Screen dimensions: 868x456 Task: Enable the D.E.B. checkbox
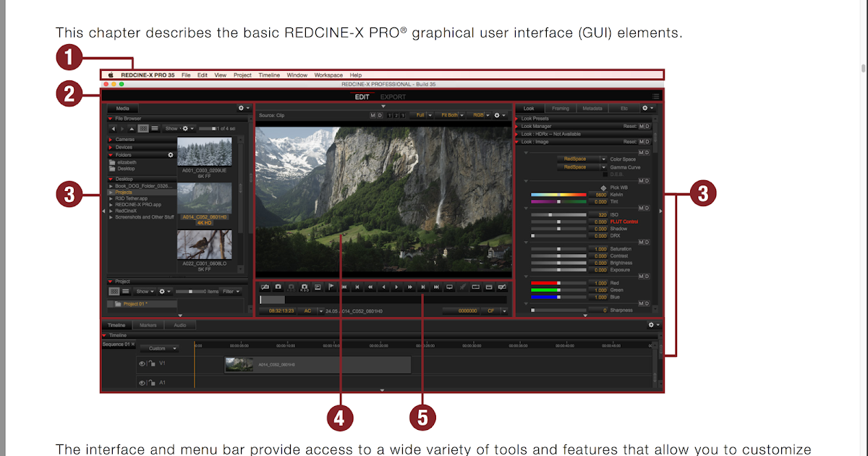(x=605, y=174)
